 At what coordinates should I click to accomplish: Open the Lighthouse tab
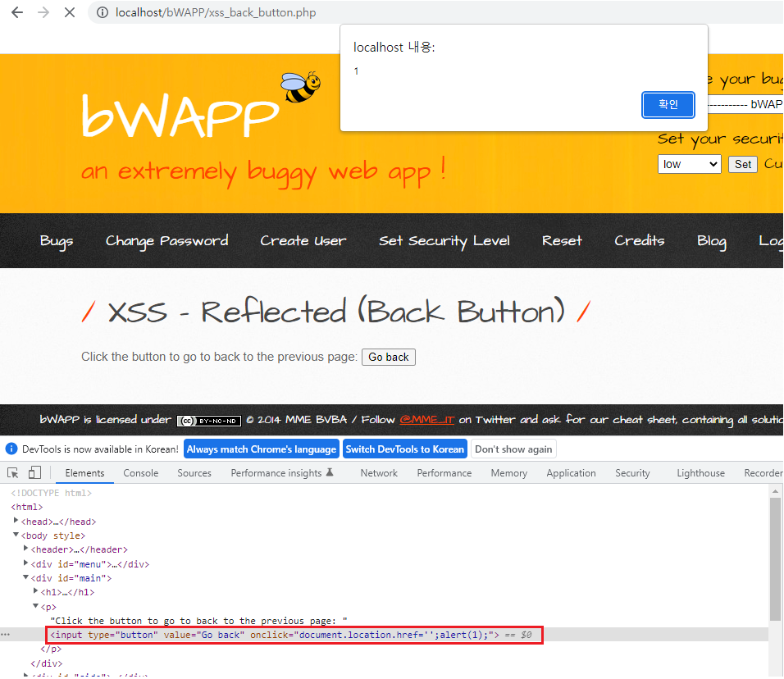click(x=700, y=473)
